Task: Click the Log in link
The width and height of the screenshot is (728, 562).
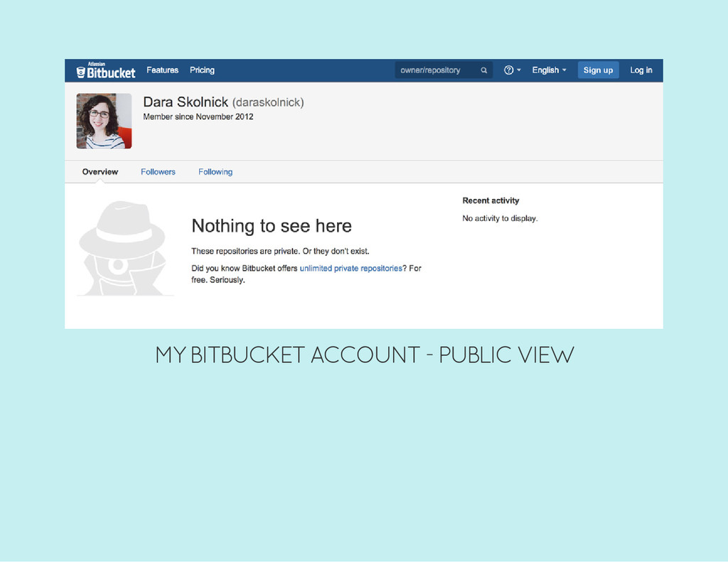Action: [x=641, y=70]
